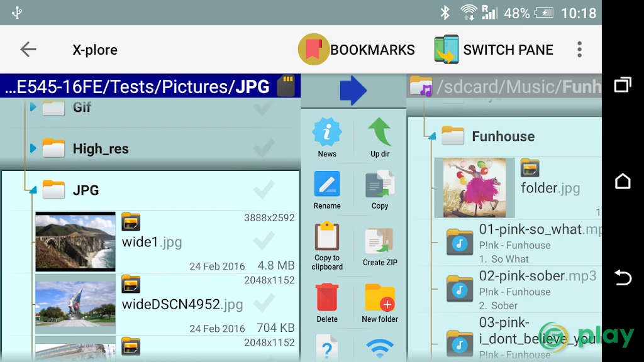The height and width of the screenshot is (362, 644).
Task: Tap the Bluetooth status bar icon
Action: [445, 13]
